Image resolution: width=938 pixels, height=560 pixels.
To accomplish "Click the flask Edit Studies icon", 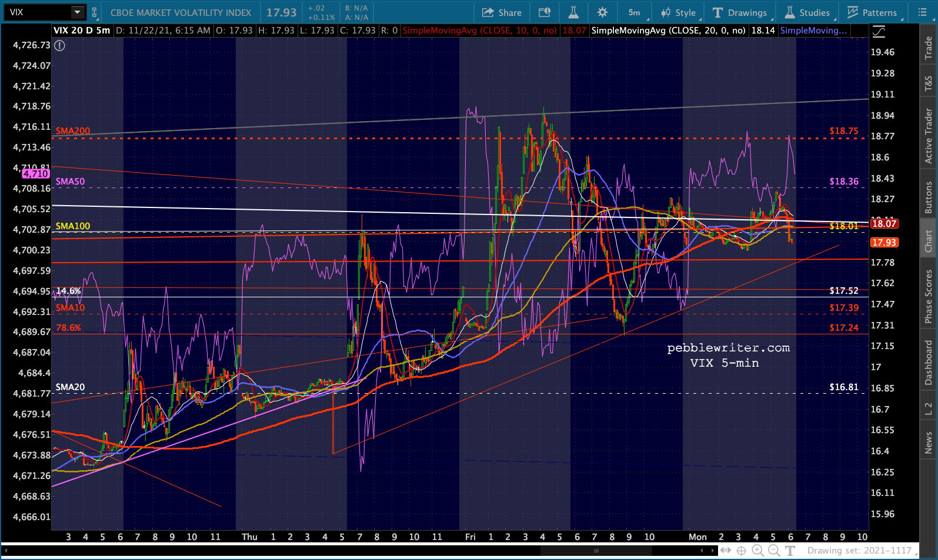I will [x=573, y=12].
